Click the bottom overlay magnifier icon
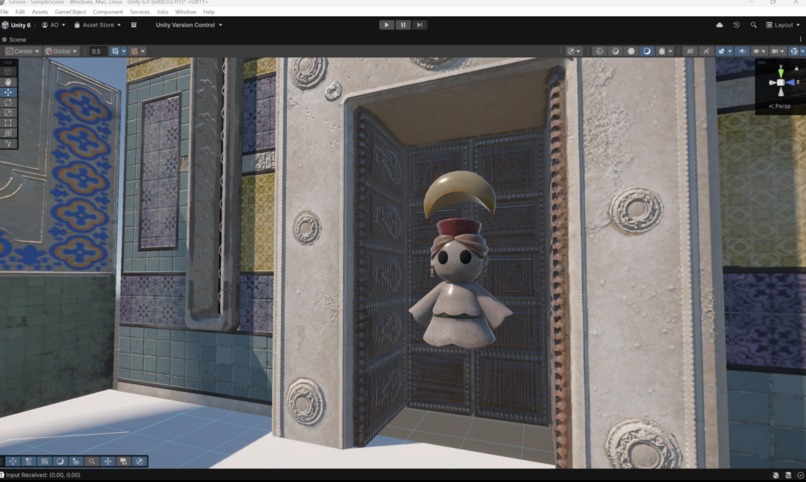Image resolution: width=806 pixels, height=482 pixels. coord(92,461)
